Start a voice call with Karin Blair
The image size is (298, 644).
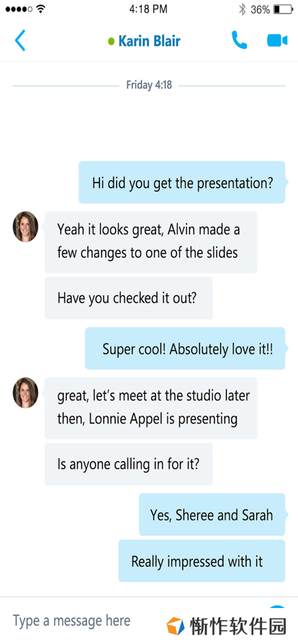(x=239, y=40)
